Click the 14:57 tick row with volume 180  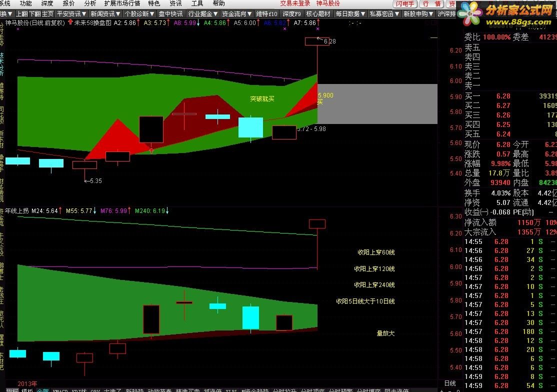pos(510,331)
